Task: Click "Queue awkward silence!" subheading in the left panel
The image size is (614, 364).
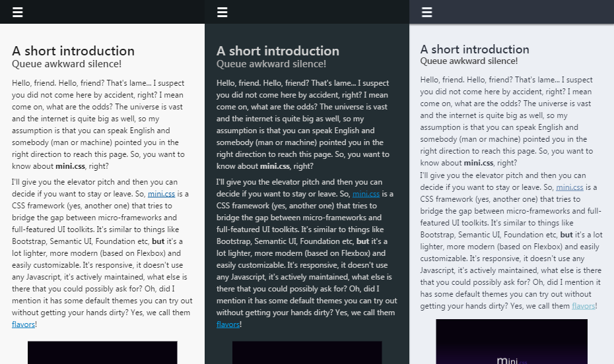Action: pyautogui.click(x=67, y=64)
